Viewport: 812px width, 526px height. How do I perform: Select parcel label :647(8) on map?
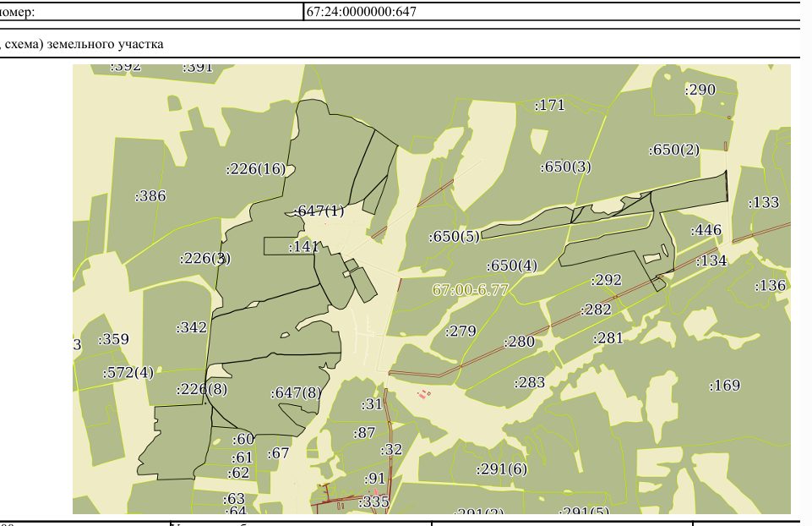296,393
